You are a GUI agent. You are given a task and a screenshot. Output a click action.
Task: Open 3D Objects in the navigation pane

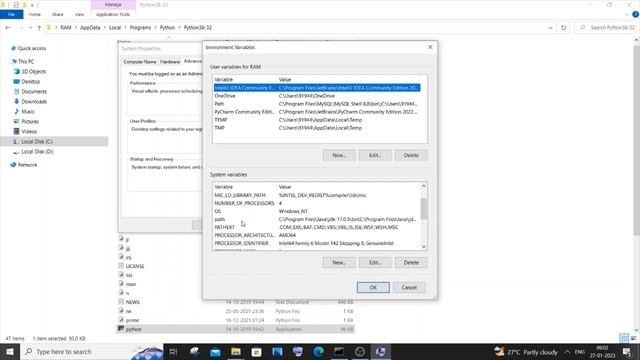[x=33, y=71]
